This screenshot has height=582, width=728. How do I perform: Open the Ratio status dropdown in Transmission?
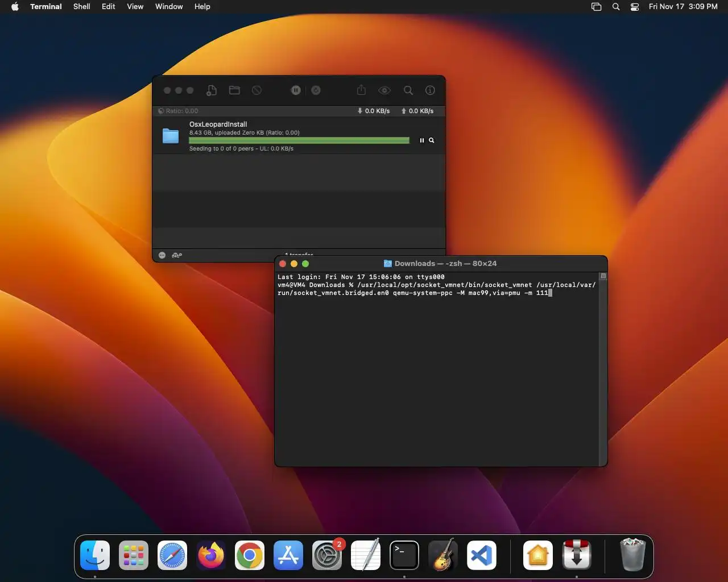tap(178, 111)
